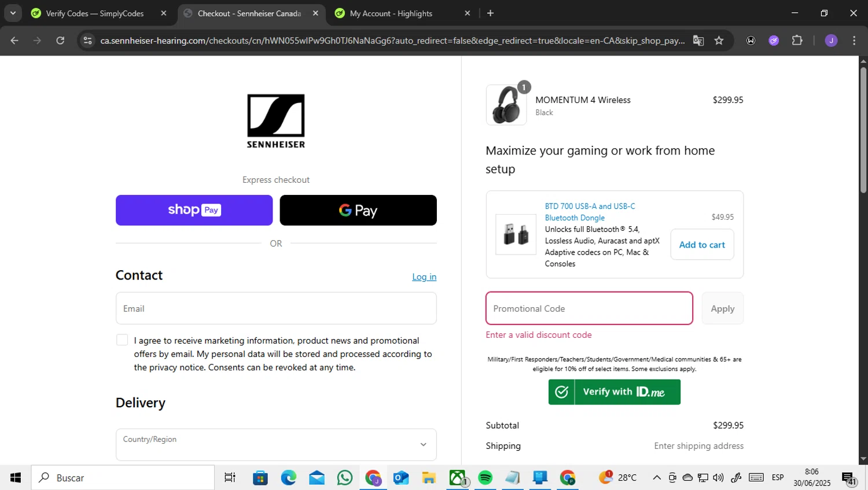Click the network icon in the system tray
The width and height of the screenshot is (868, 490).
(x=703, y=478)
